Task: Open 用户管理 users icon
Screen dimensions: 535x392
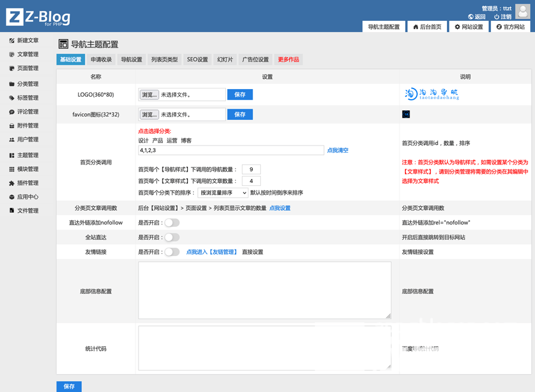Action: pyautogui.click(x=12, y=140)
